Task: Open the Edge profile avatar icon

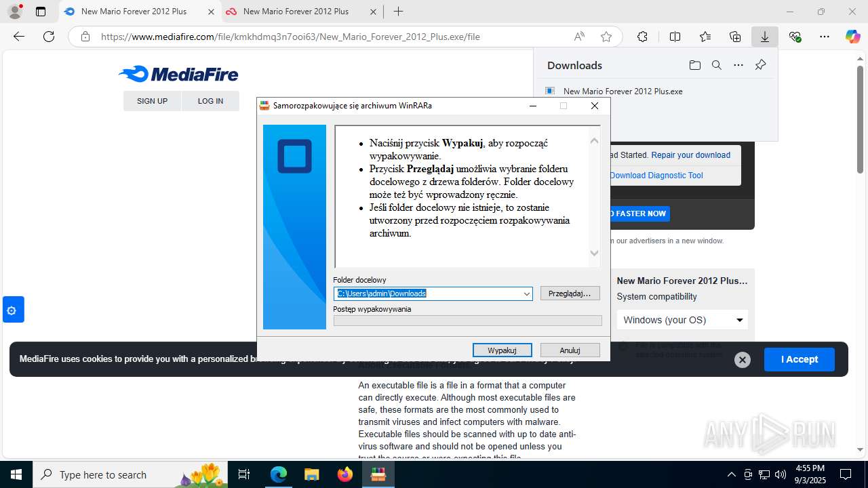Action: [x=14, y=12]
